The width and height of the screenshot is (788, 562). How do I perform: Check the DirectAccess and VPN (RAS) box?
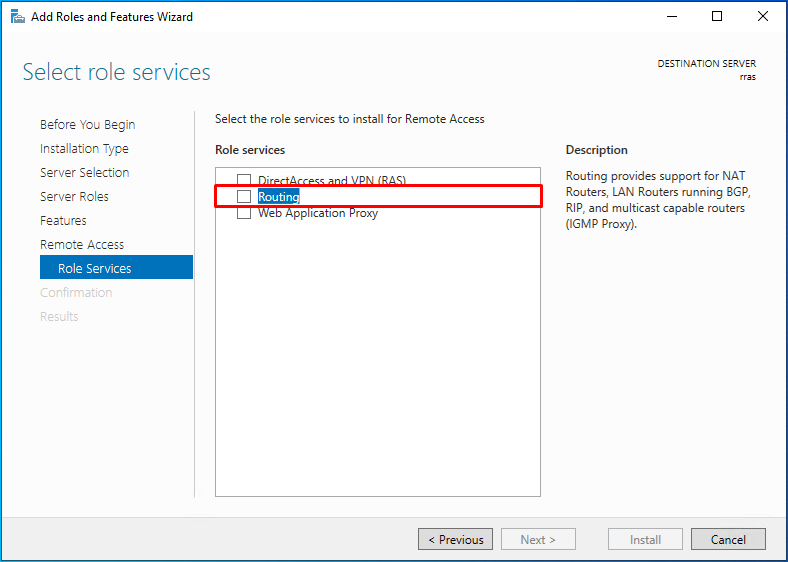pyautogui.click(x=244, y=180)
